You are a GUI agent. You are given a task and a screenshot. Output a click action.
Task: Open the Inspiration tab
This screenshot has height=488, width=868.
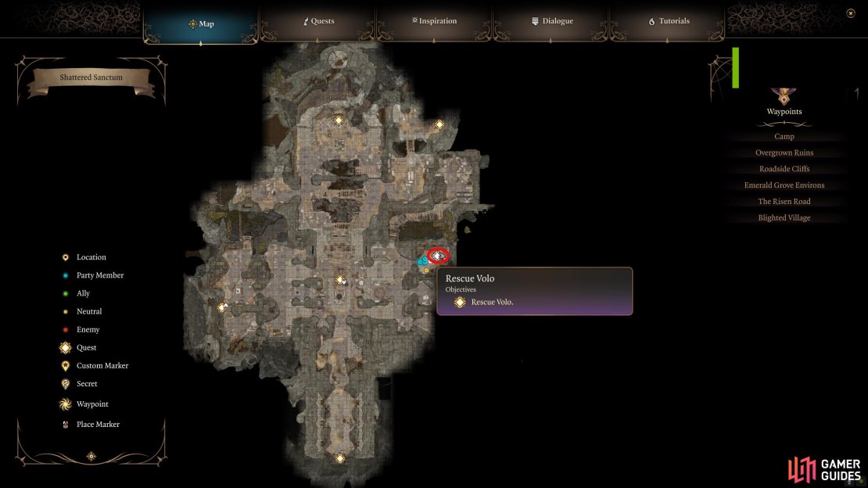click(434, 21)
